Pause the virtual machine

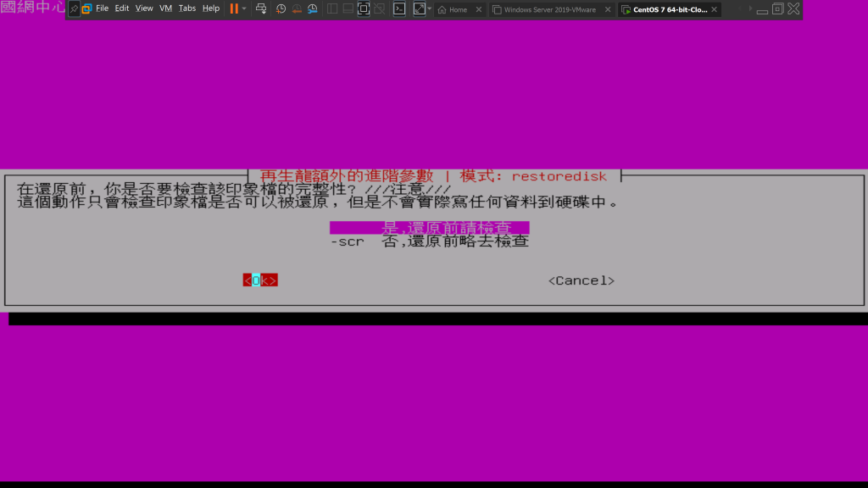(234, 8)
